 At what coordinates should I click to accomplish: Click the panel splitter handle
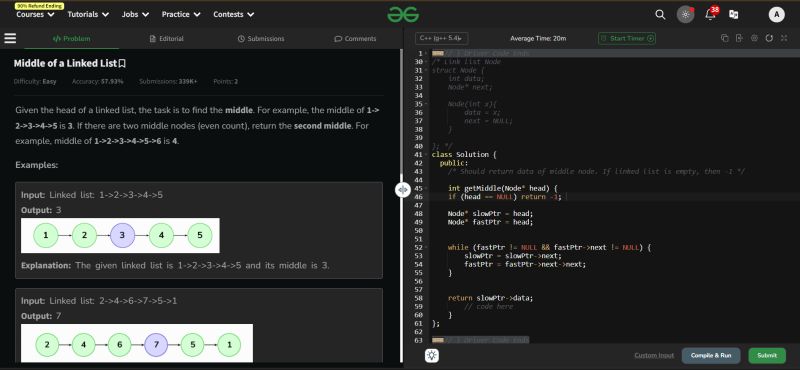pyautogui.click(x=403, y=190)
